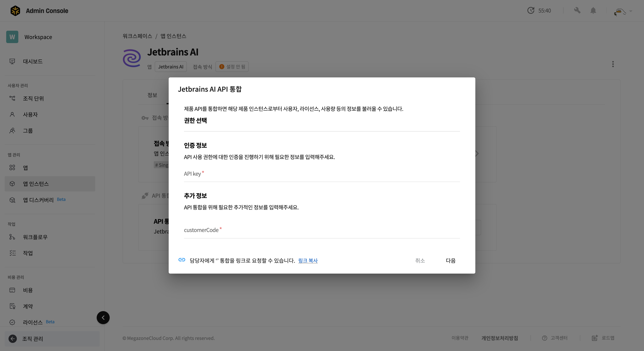Click the 앱 인스턴스 cube icon
644x351 pixels.
point(12,184)
